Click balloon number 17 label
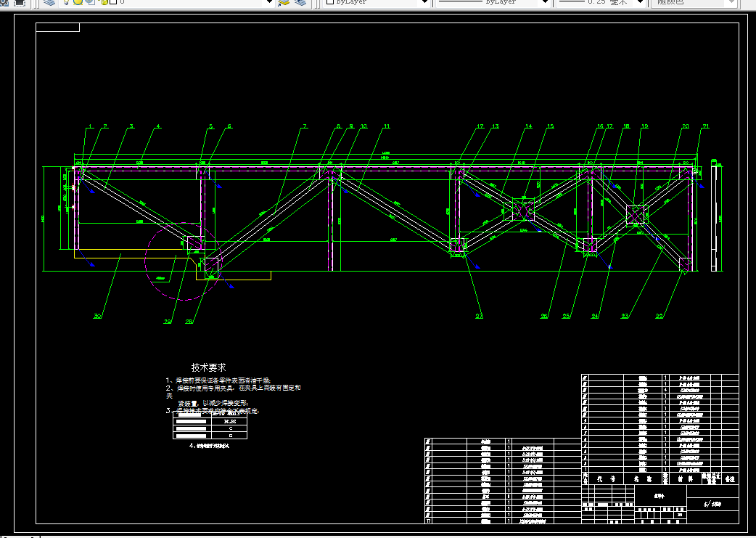The width and height of the screenshot is (756, 538). tap(609, 126)
